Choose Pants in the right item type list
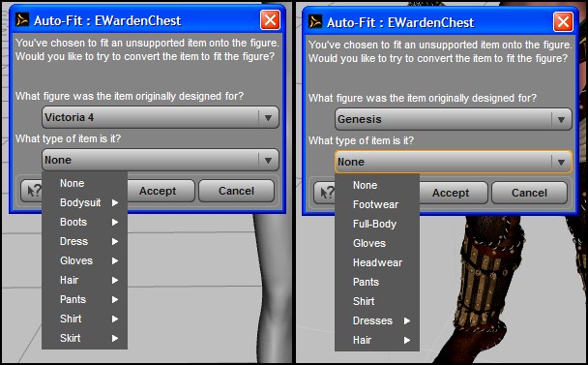 377,282
